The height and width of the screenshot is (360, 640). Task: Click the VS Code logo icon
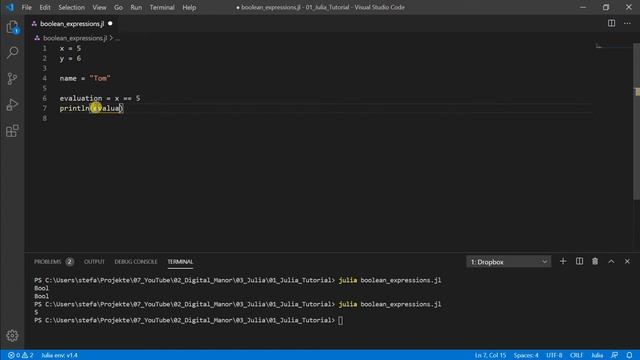click(x=10, y=7)
